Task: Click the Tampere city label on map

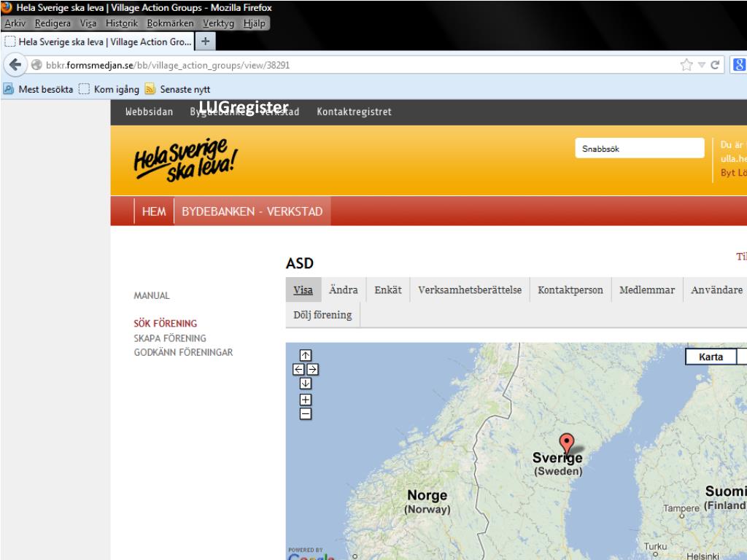Action: click(681, 507)
